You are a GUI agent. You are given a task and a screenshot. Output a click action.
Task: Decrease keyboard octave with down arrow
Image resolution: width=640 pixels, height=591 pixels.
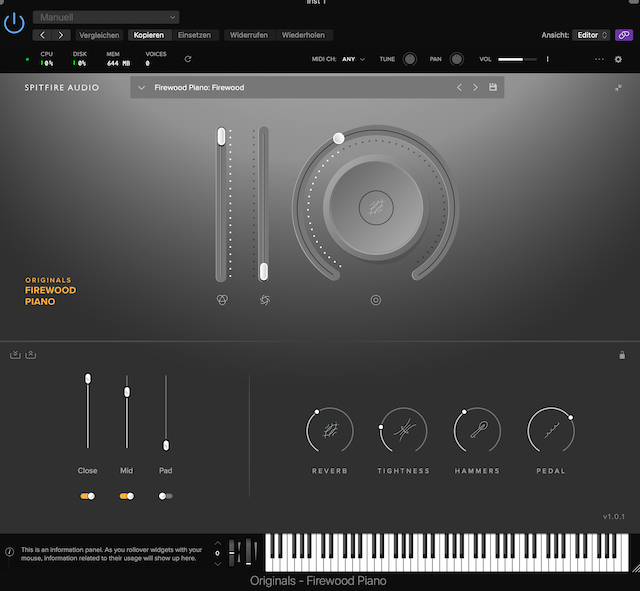[x=218, y=564]
